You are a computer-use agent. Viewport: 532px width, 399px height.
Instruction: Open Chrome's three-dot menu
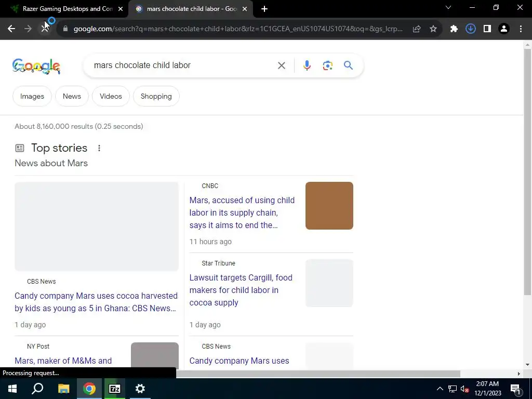pos(521,29)
